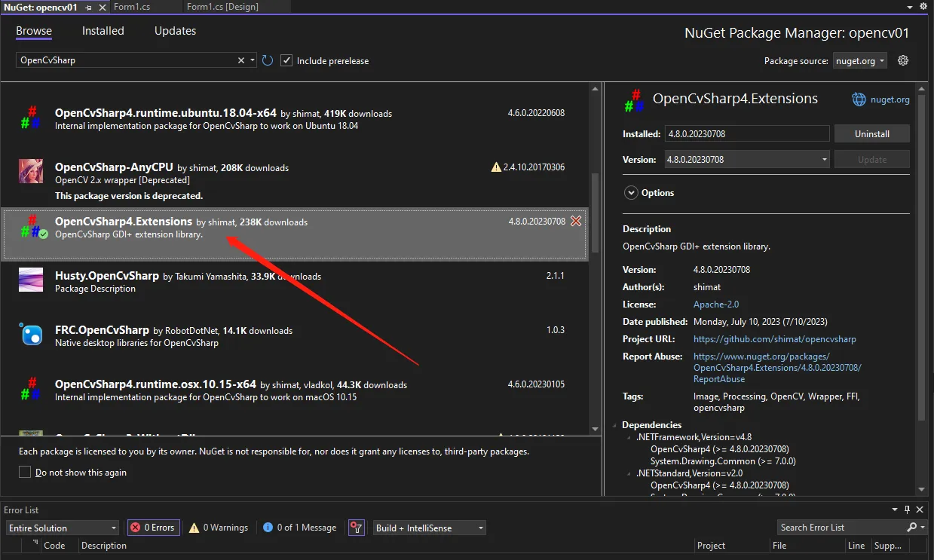Open the github.com/shimat/opencvsharp project URL
Image resolution: width=934 pixels, height=560 pixels.
coord(775,339)
